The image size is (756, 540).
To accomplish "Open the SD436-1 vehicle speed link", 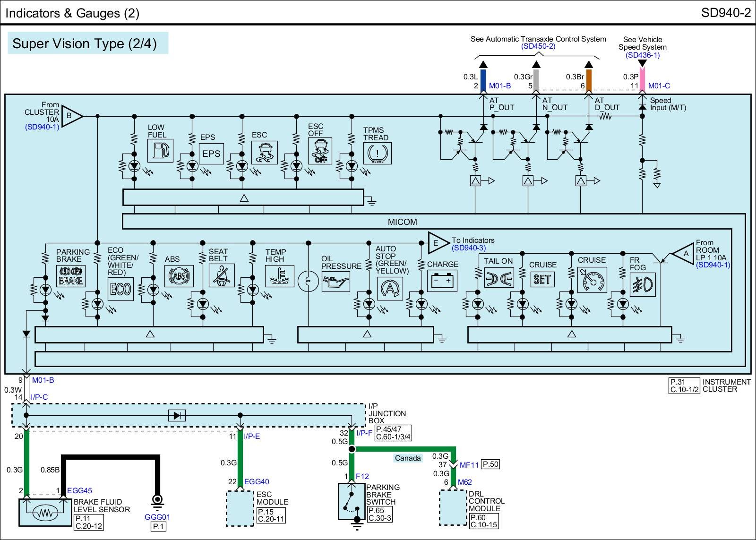I will (x=643, y=55).
